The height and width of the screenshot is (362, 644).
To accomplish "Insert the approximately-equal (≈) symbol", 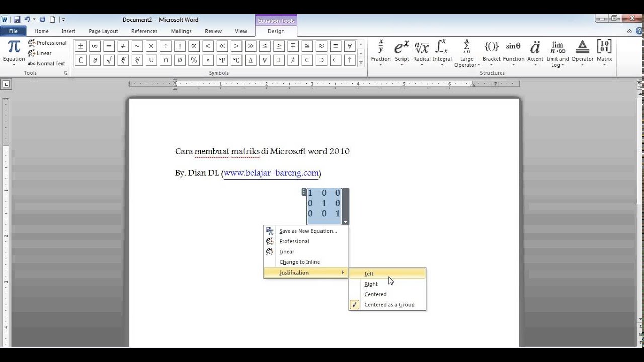I will point(322,46).
